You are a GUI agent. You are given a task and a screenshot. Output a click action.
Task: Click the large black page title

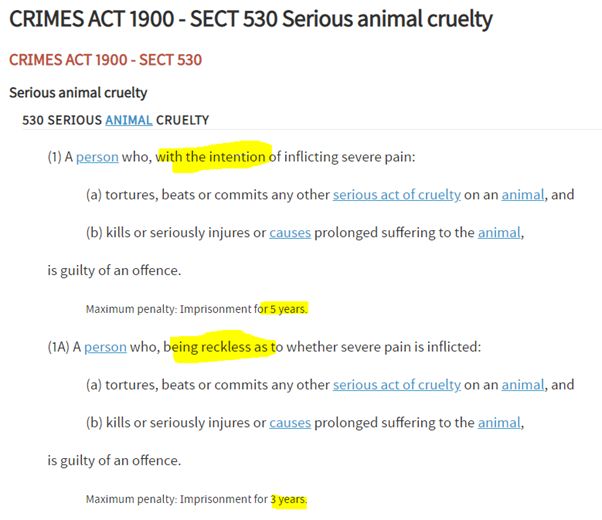[x=251, y=19]
